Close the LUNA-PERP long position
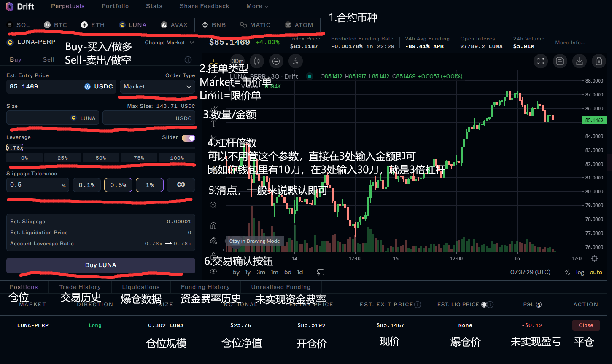612x364 pixels. click(x=585, y=325)
